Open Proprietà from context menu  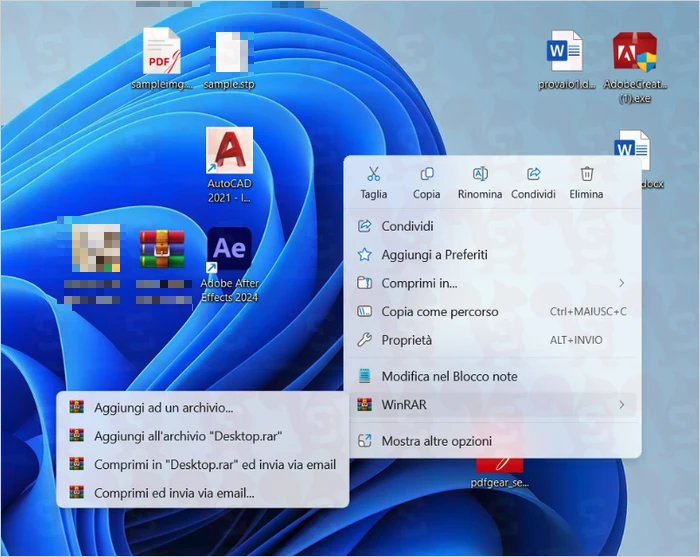click(406, 340)
